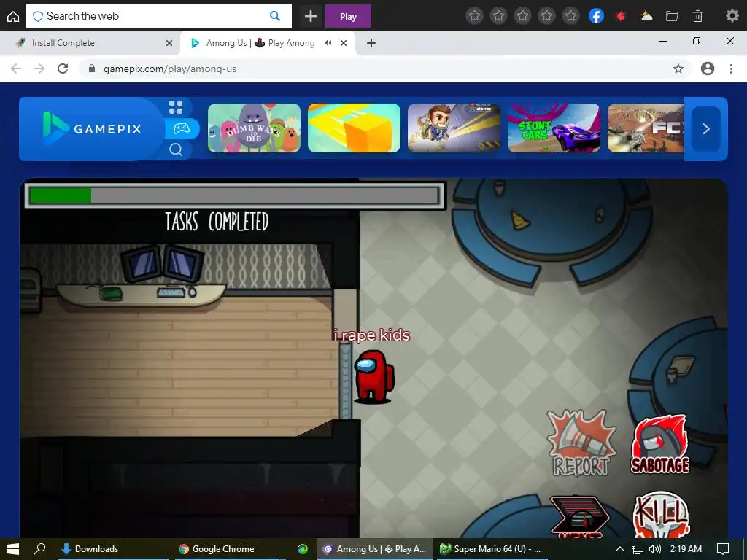
Task: Click the trash can icon
Action: tap(697, 17)
